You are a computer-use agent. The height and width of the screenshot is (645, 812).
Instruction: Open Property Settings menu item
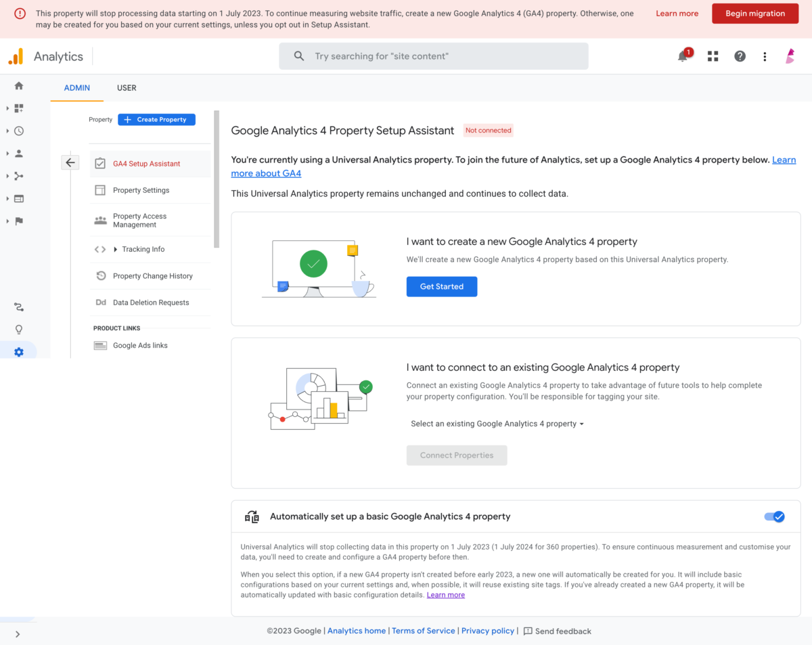(x=150, y=190)
